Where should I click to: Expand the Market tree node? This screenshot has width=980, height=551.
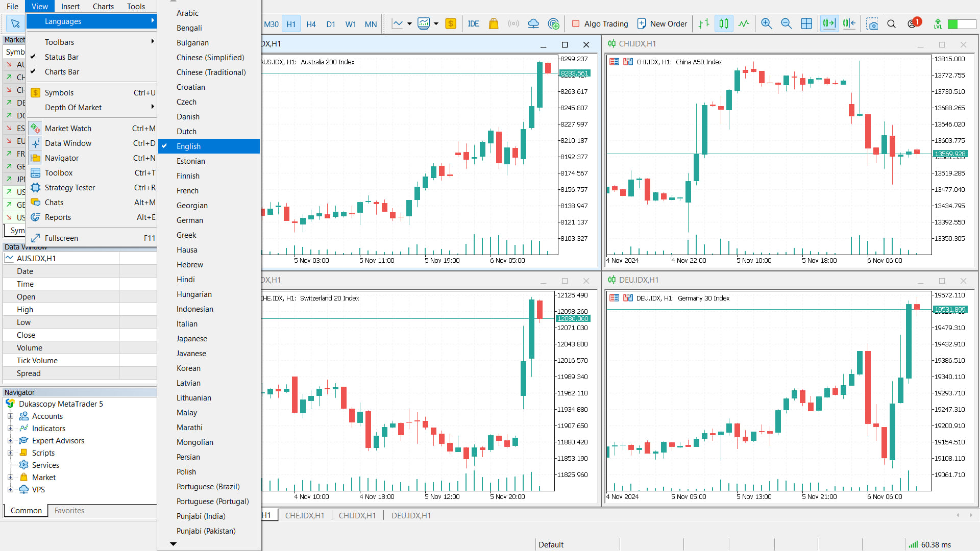10,477
